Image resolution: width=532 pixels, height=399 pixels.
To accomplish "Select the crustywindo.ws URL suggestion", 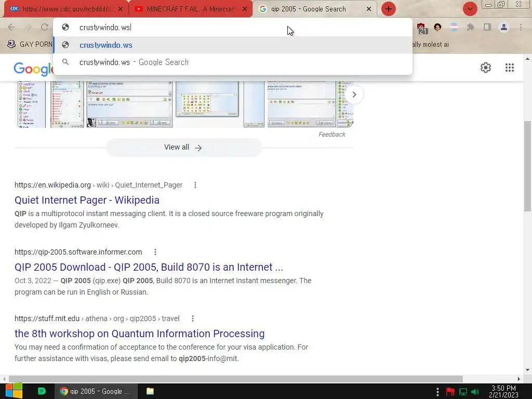I will pos(233,45).
